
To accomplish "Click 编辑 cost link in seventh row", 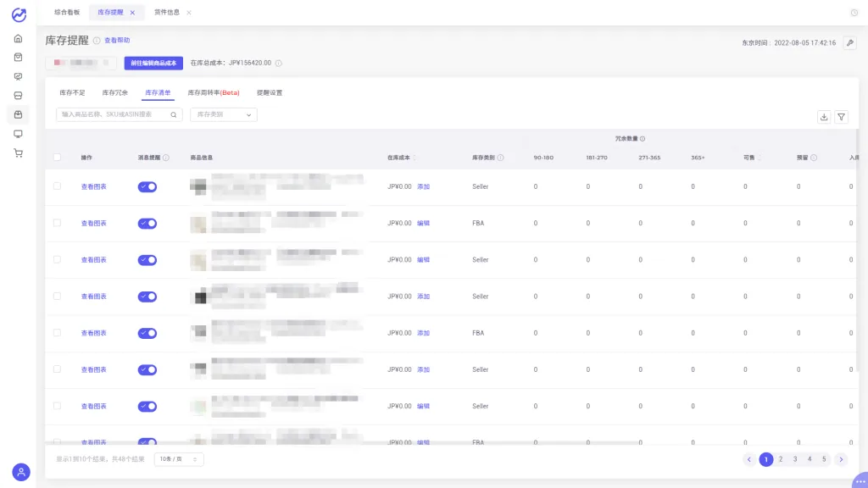I will click(424, 406).
